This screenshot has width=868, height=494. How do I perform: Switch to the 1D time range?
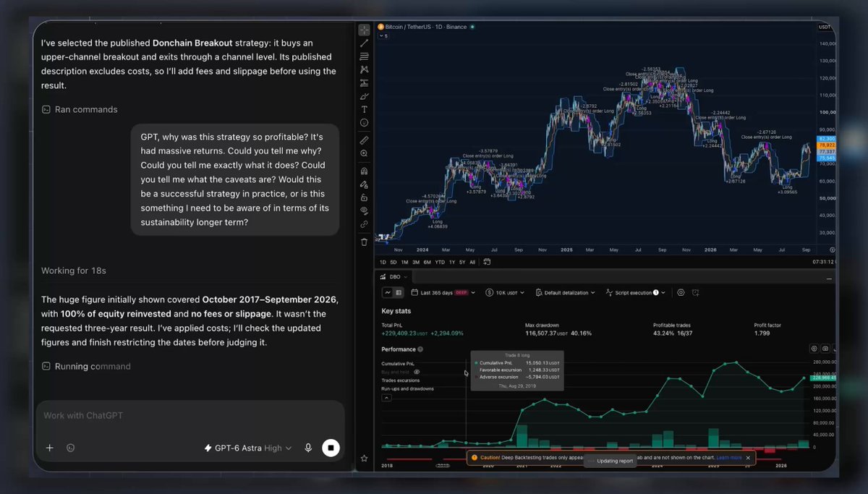pos(383,262)
